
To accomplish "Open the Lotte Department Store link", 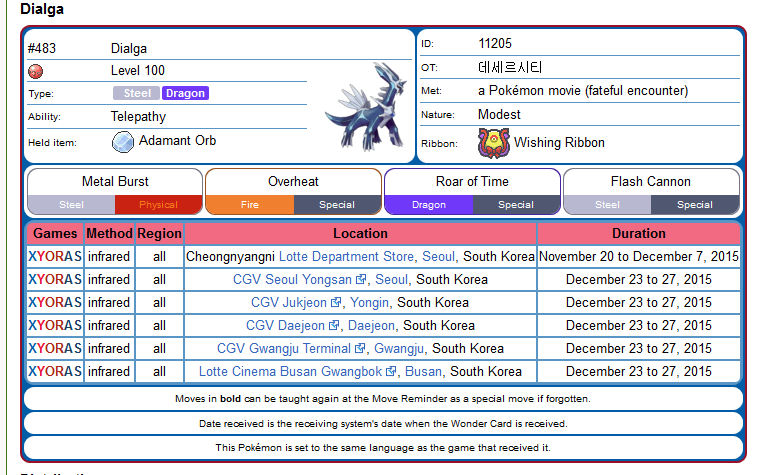I will pos(347,257).
